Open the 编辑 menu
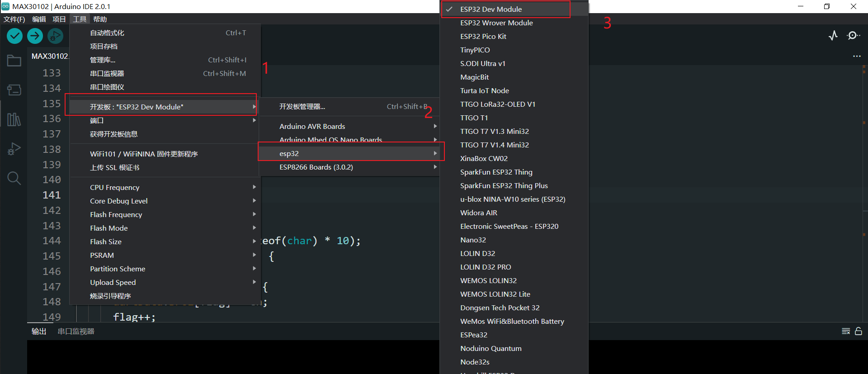868x374 pixels. (x=39, y=19)
